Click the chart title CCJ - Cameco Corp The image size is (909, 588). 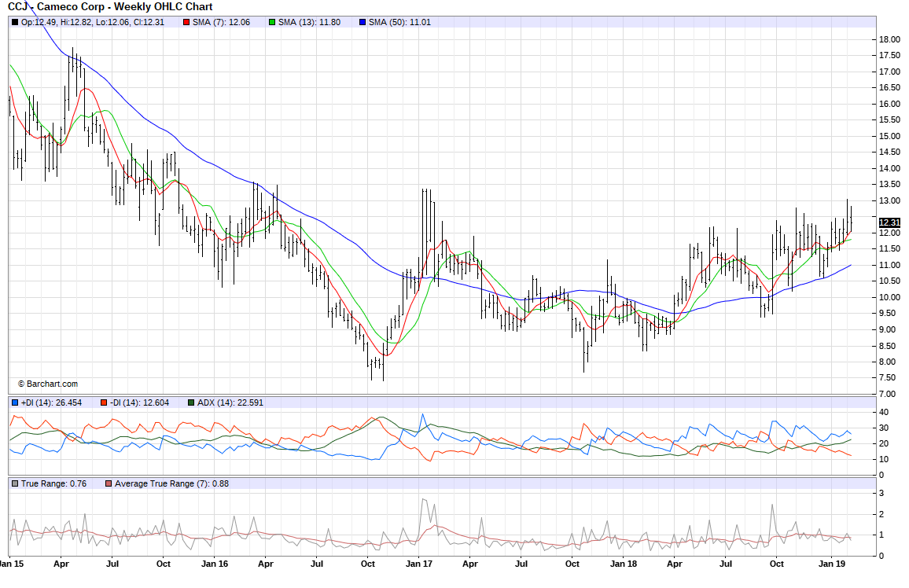pyautogui.click(x=109, y=6)
